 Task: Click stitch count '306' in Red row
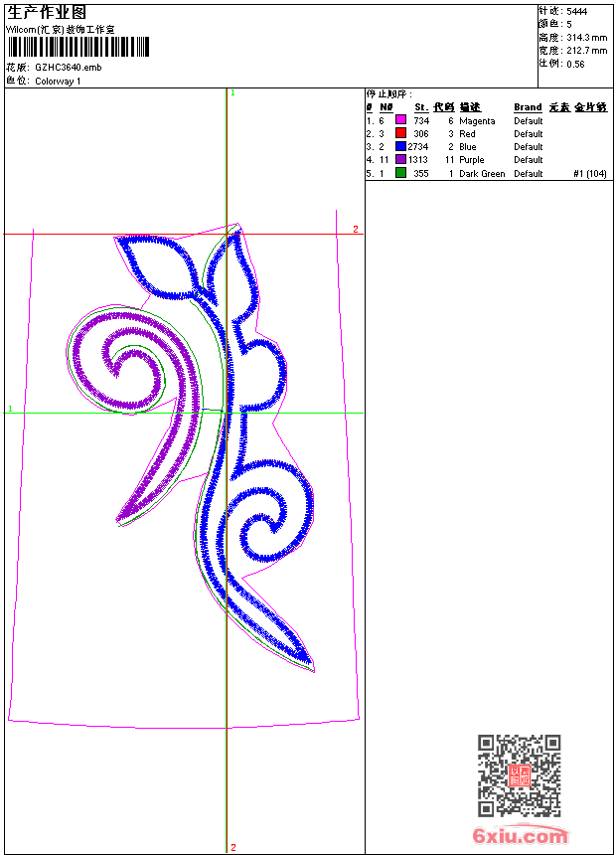pos(421,134)
